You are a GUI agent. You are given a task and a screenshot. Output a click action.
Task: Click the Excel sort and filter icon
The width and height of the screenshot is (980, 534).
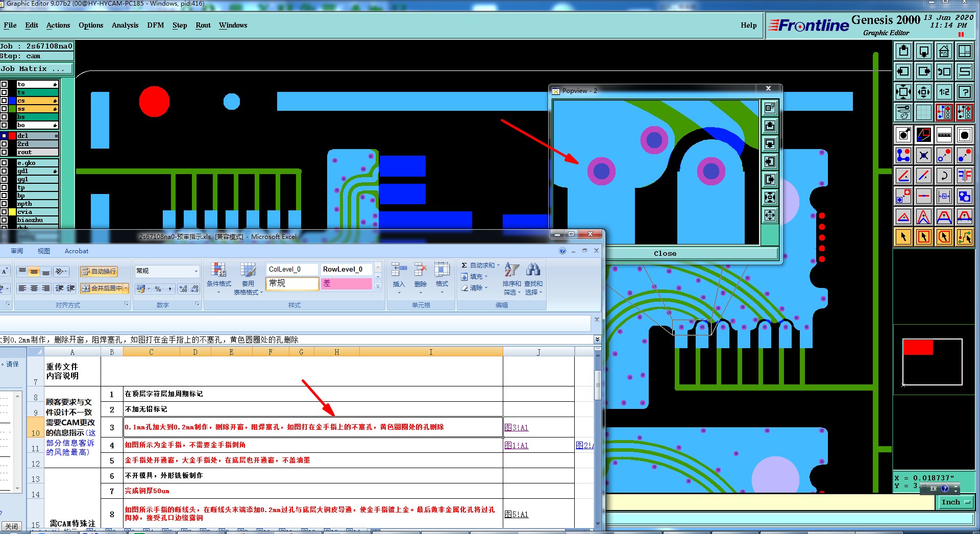click(511, 278)
